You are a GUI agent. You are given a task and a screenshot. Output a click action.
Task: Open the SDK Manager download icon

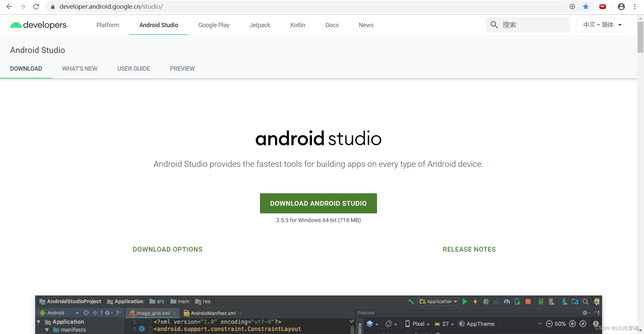point(565,302)
